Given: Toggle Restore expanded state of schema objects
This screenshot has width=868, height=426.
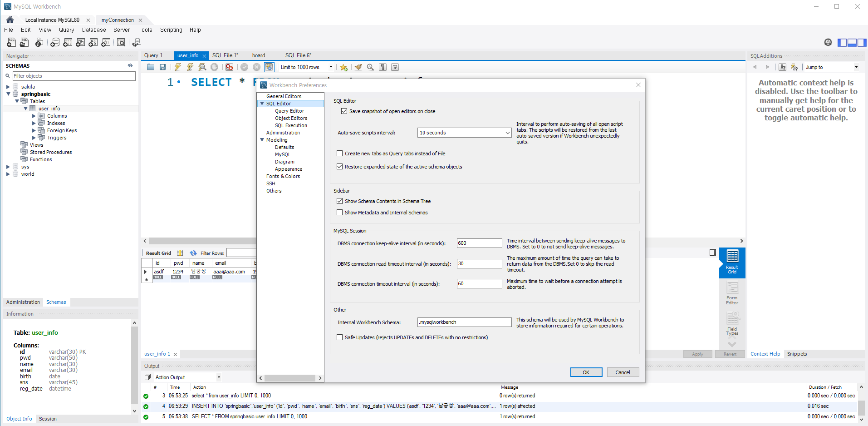Looking at the screenshot, I should (x=339, y=167).
